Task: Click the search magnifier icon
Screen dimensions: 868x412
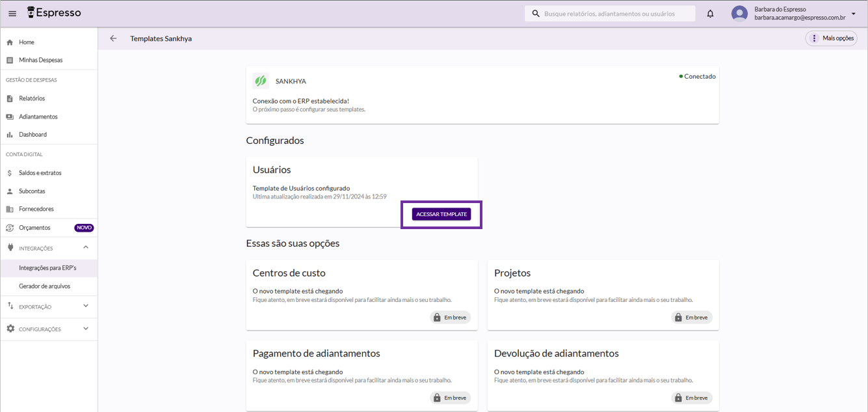Action: (536, 14)
